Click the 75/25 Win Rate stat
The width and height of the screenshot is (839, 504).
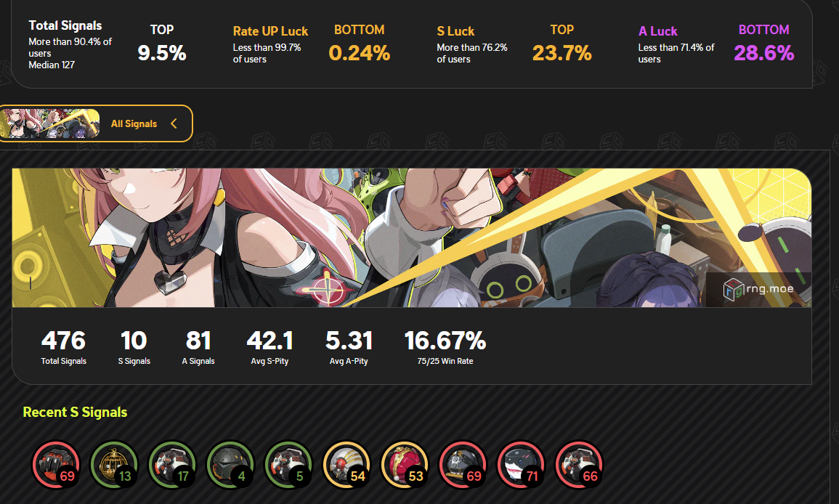tap(445, 346)
